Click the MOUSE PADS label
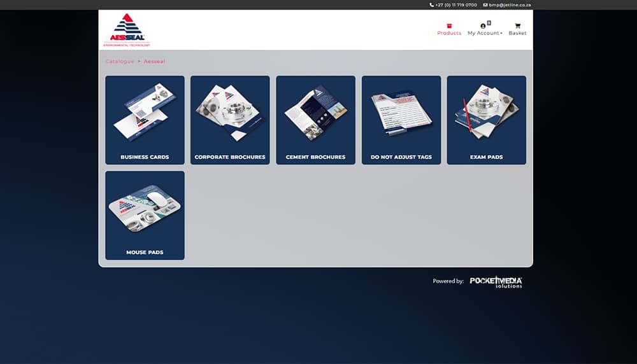The width and height of the screenshot is (637, 364). (x=145, y=253)
